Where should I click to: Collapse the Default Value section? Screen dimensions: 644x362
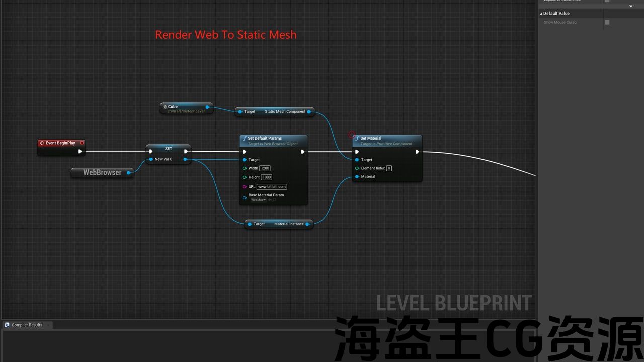pos(541,13)
